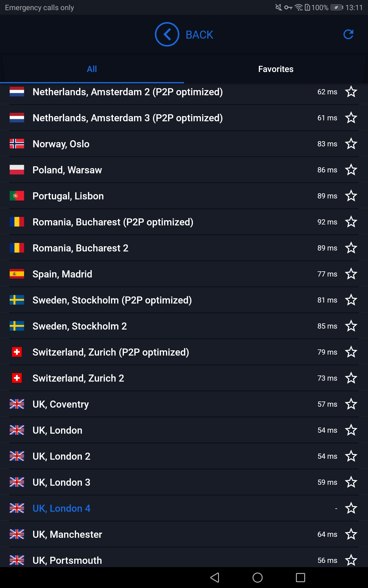This screenshot has width=368, height=588.
Task: Click the BACK text label
Action: 199,35
